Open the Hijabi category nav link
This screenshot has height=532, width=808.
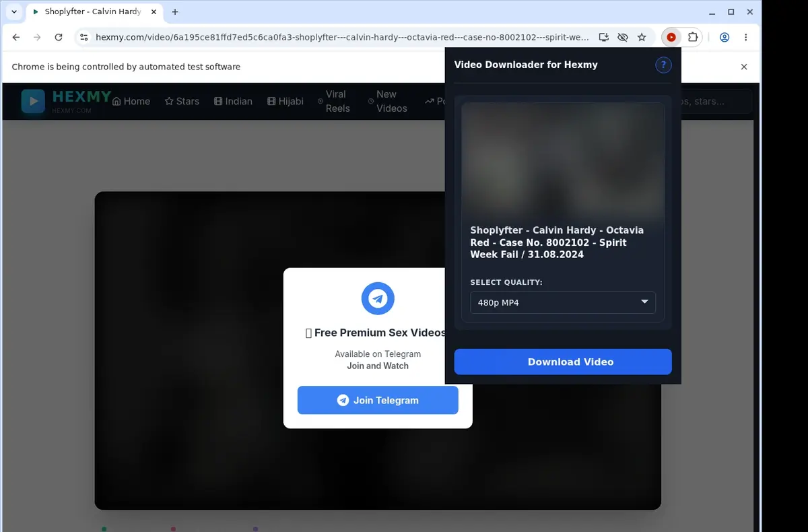click(x=285, y=101)
